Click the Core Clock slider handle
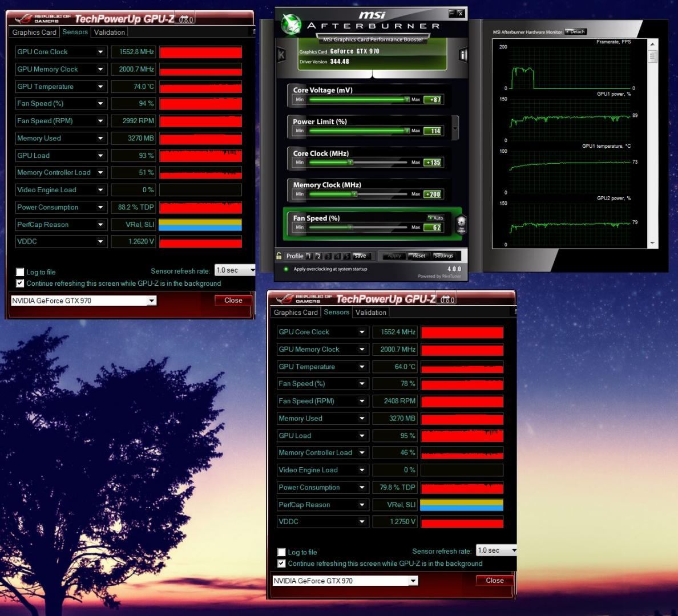 (x=350, y=163)
